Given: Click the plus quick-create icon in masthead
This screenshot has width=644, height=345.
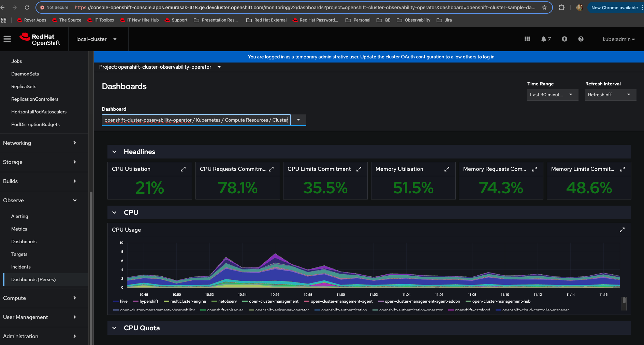Looking at the screenshot, I should (564, 39).
